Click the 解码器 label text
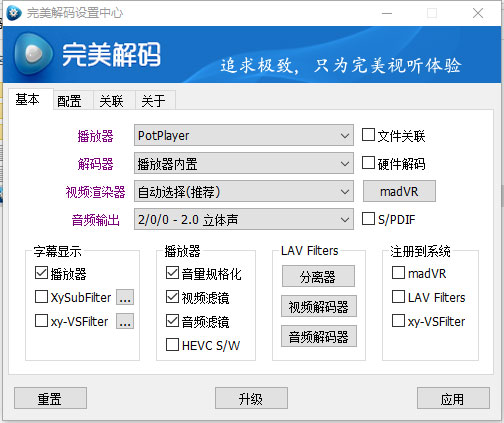 click(x=96, y=164)
